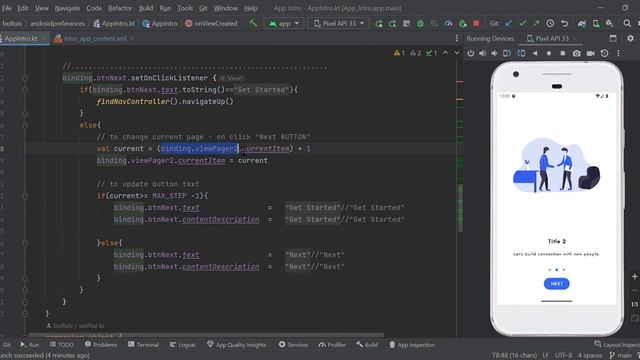Open SDK Manager icon in toolbar
This screenshot has height=360, width=640.
point(610,24)
